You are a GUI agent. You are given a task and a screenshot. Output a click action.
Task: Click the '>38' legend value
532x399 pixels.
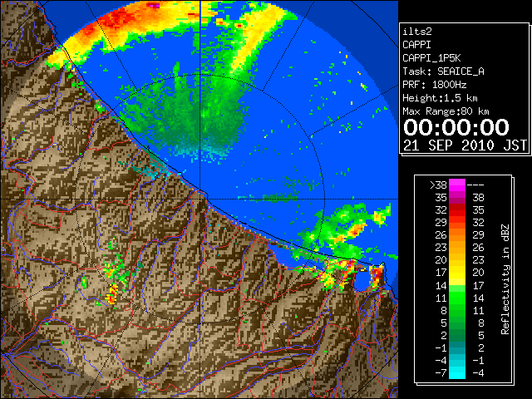click(438, 185)
